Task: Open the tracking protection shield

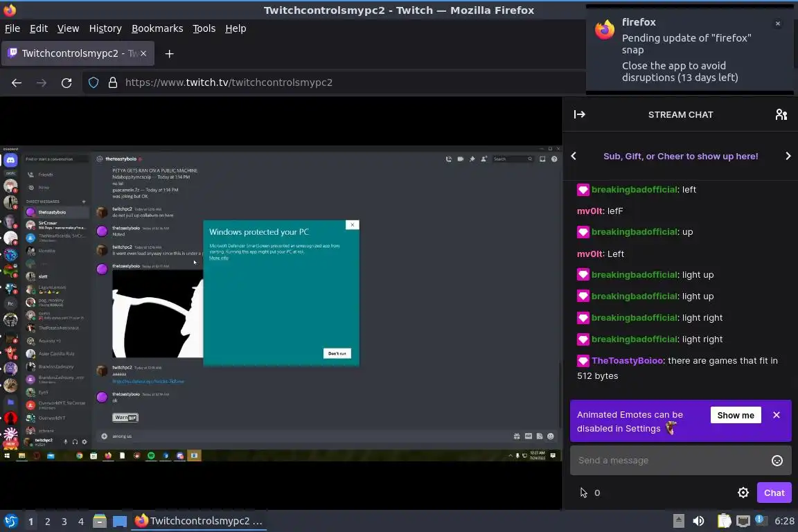Action: (x=94, y=82)
